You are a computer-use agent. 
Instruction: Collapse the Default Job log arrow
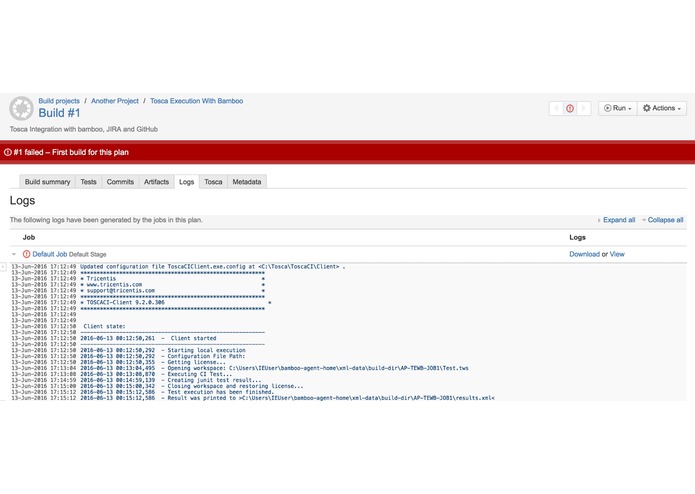tap(14, 254)
